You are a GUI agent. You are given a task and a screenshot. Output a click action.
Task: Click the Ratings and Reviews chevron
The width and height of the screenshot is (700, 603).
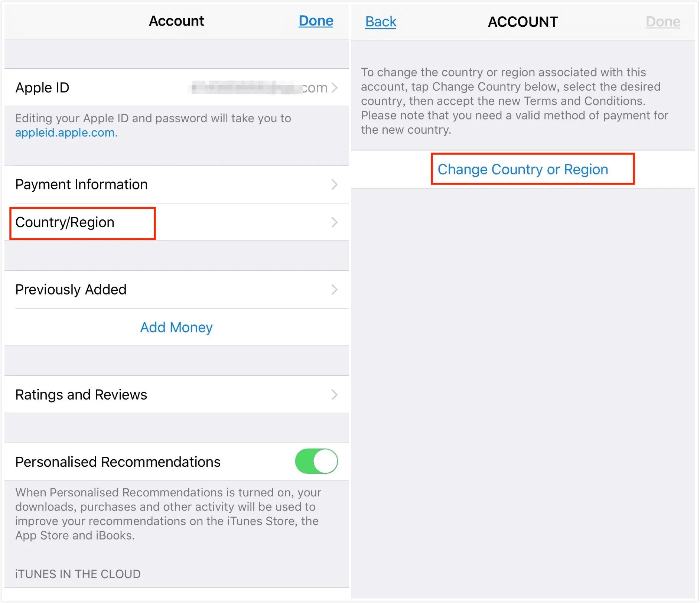[335, 395]
